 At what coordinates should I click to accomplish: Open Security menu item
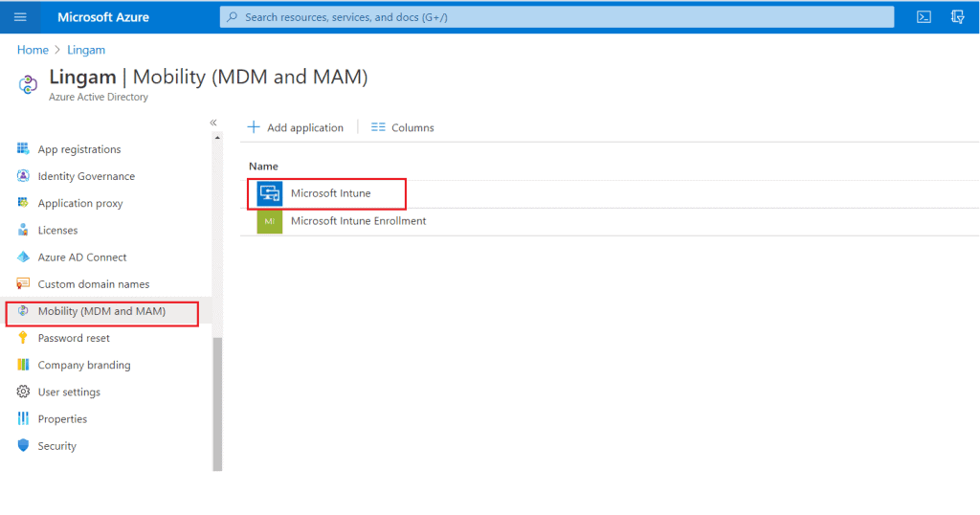coord(56,446)
